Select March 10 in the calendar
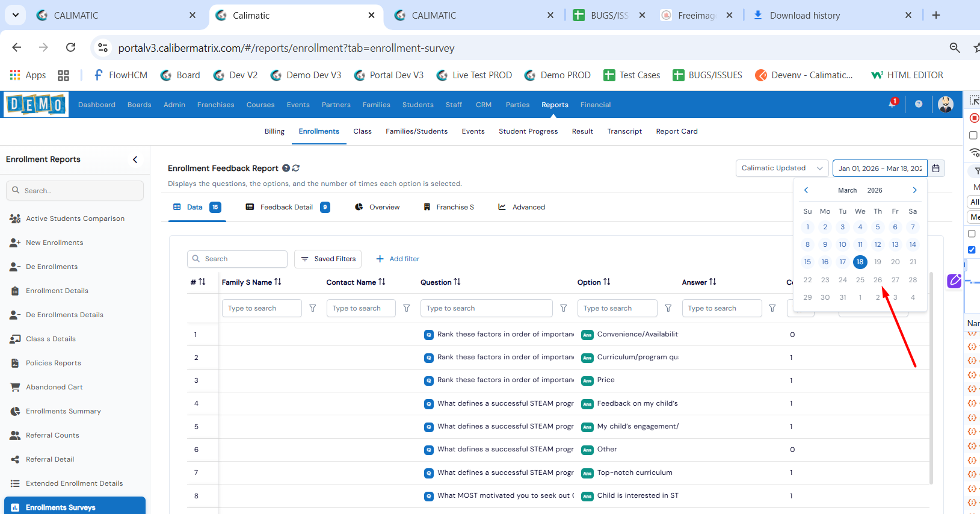The width and height of the screenshot is (980, 514). [842, 244]
